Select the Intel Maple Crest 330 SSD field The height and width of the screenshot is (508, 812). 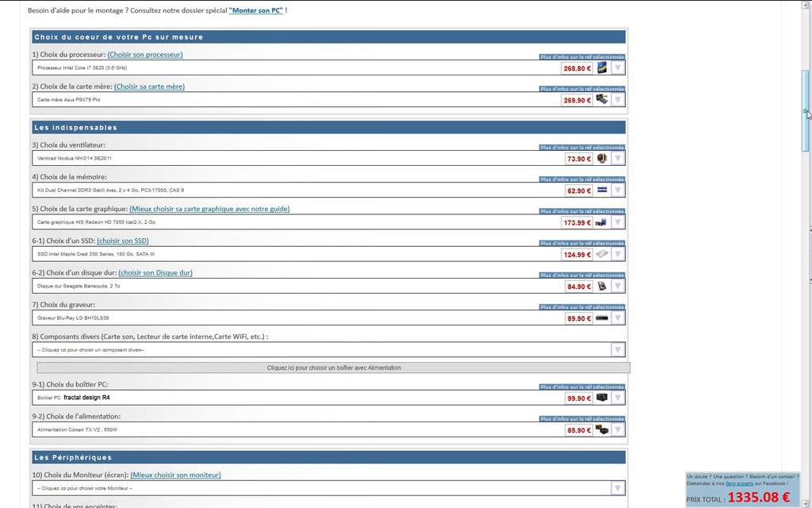click(x=328, y=255)
